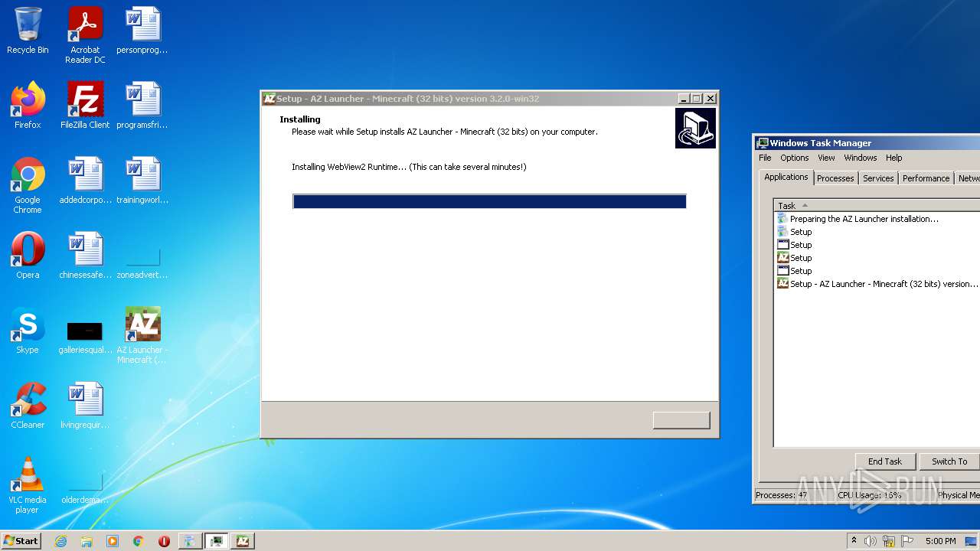
Task: Click the Opera taskbar icon
Action: coord(164,541)
